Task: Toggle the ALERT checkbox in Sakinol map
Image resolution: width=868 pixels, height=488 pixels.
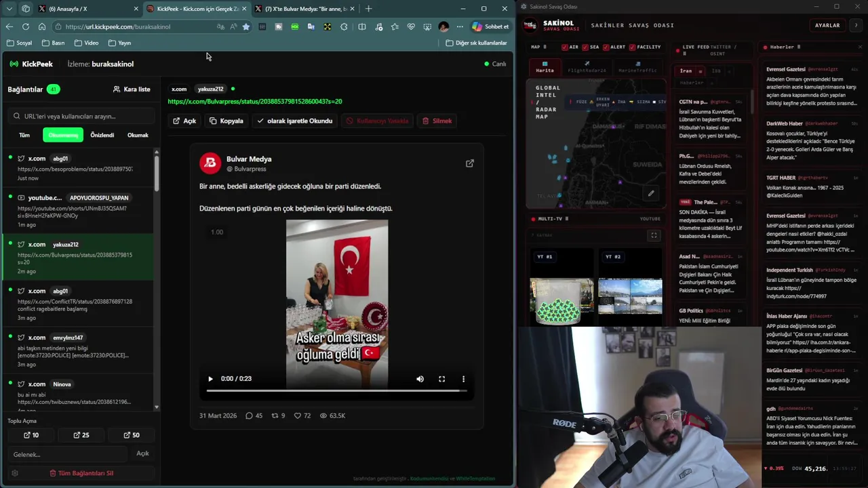Action: [606, 47]
